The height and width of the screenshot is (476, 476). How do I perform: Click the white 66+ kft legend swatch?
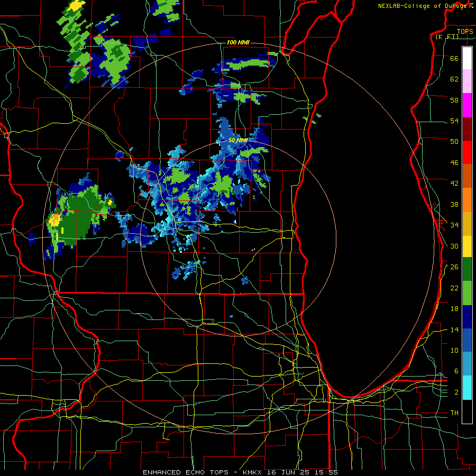467,58
